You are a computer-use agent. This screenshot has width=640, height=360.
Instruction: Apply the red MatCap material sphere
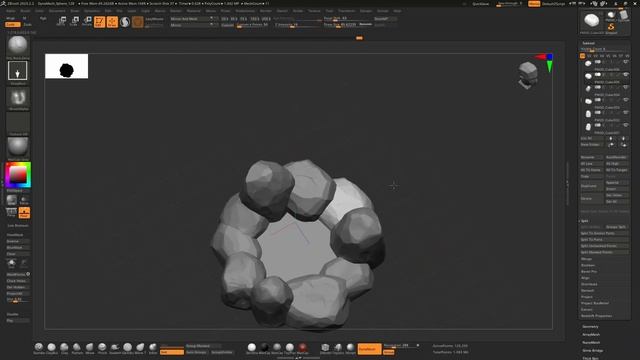click(x=302, y=347)
